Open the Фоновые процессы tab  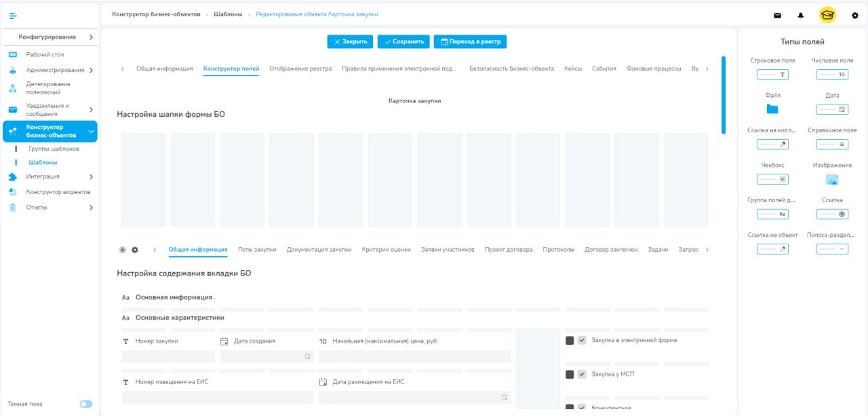[654, 69]
